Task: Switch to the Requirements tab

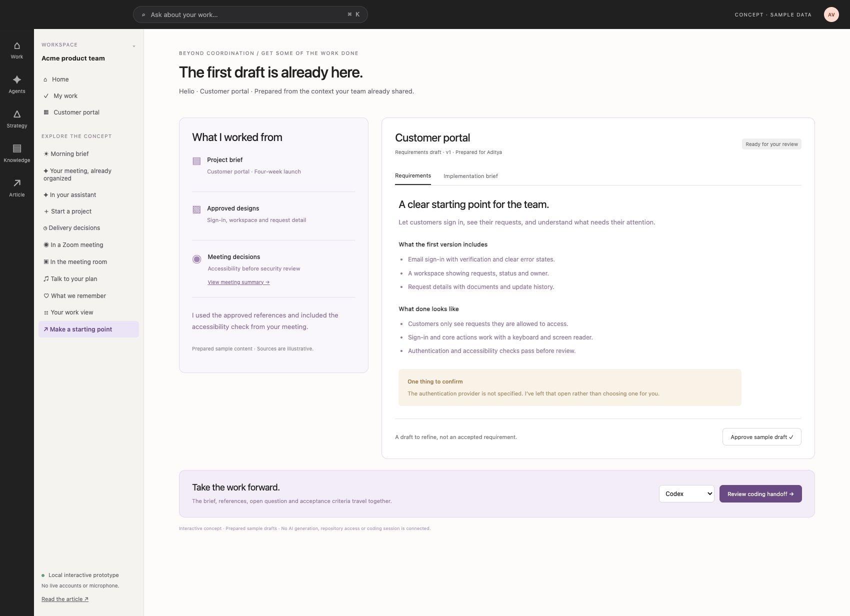Action: [x=413, y=176]
